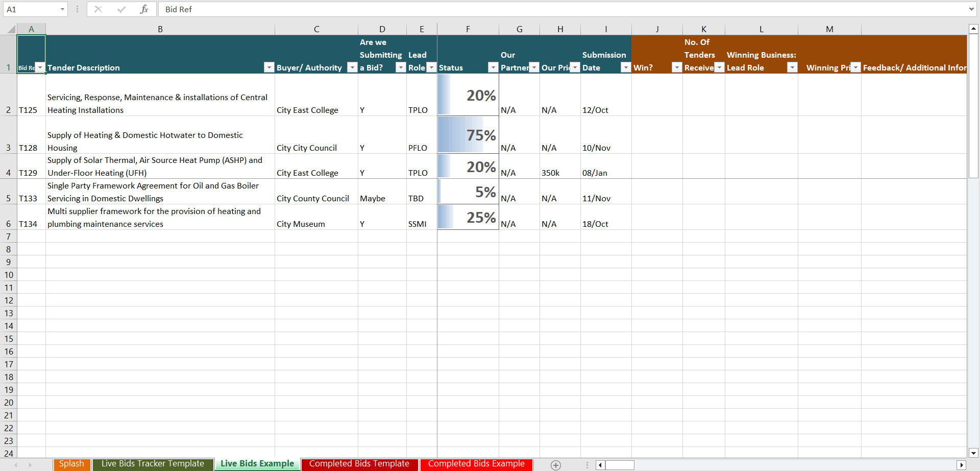Click the 75% status data bar cell
Viewport: 980px width, 471px height.
click(x=468, y=134)
